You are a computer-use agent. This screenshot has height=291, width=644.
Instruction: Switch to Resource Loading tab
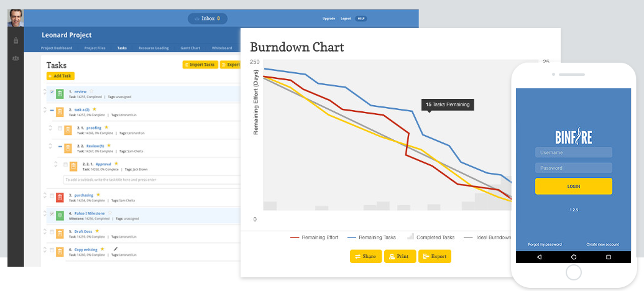tap(154, 48)
